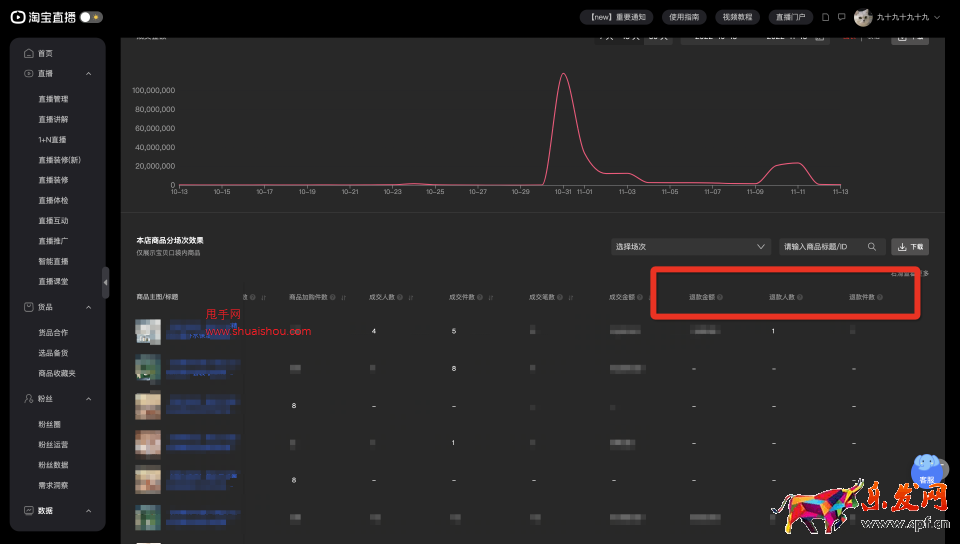This screenshot has height=544, width=960.
Task: Click the sidebar collapse handle arrow
Action: point(106,283)
